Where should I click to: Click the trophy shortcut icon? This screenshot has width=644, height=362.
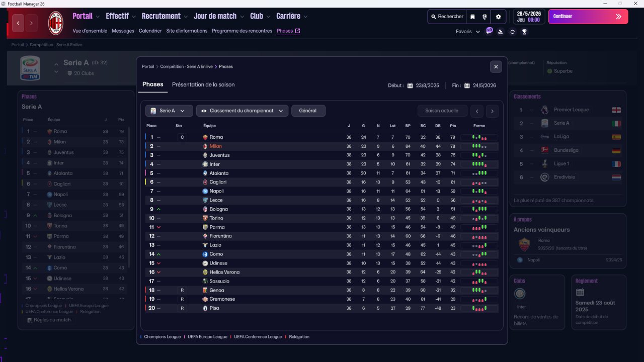click(524, 32)
